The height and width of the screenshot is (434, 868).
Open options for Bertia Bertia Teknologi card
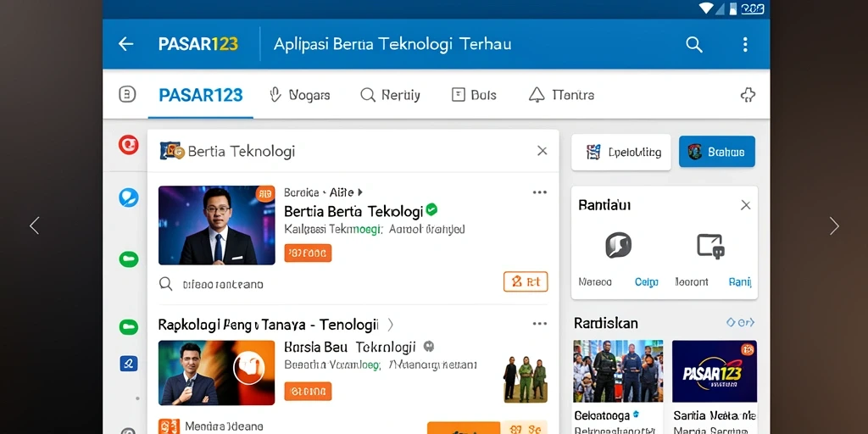pos(540,192)
